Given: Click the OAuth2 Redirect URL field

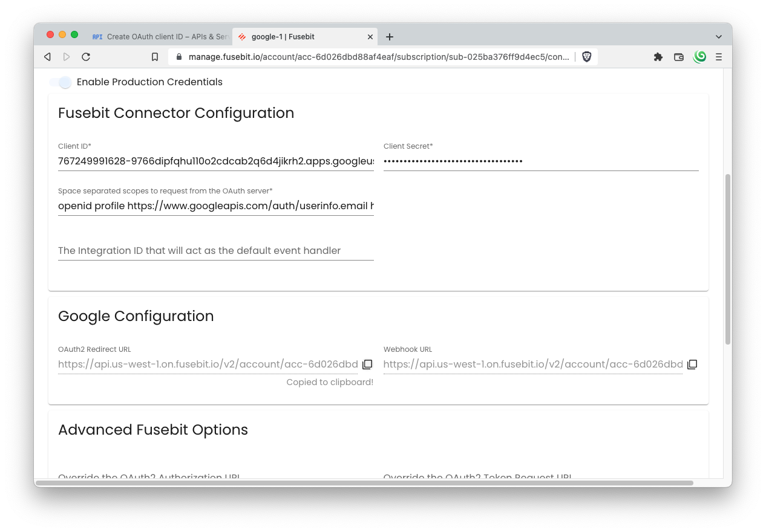Looking at the screenshot, I should (x=208, y=365).
